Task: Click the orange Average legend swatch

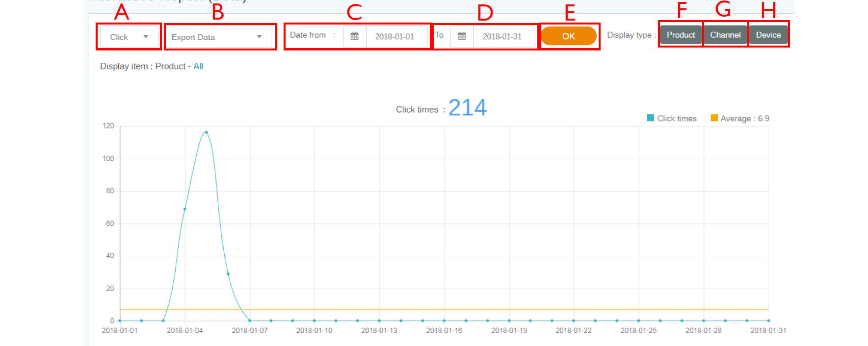Action: [714, 118]
